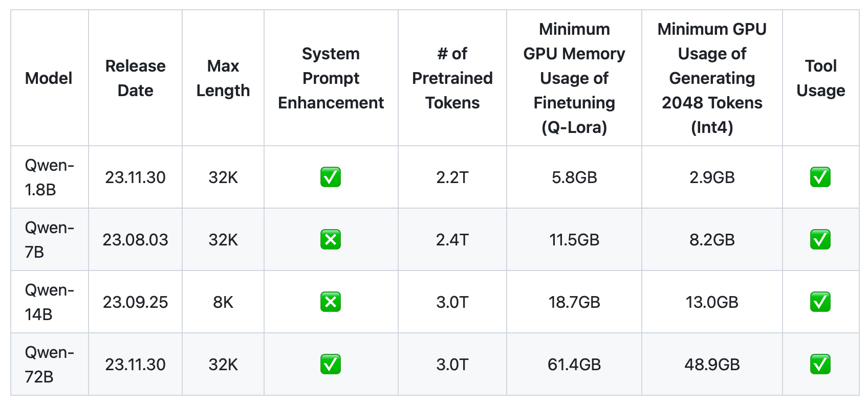Click the red cross for Qwen-14B System Prompt Enhancement
868x406 pixels.
coord(331,302)
